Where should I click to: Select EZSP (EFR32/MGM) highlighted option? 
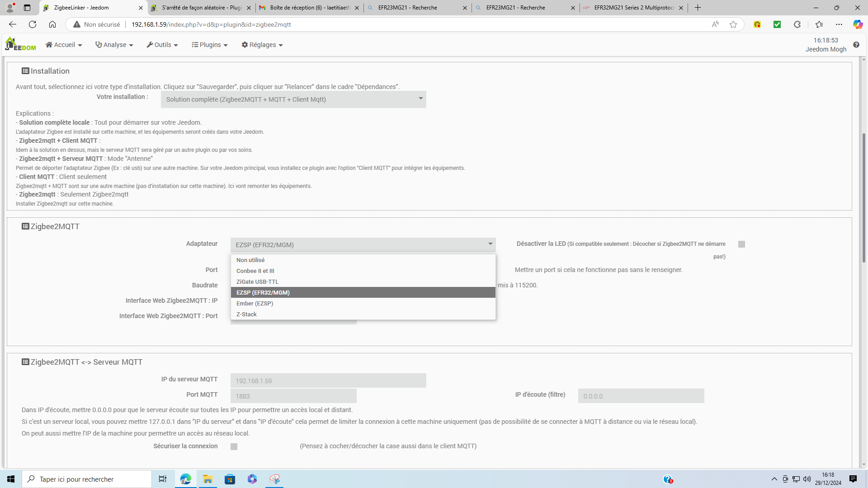[363, 292]
